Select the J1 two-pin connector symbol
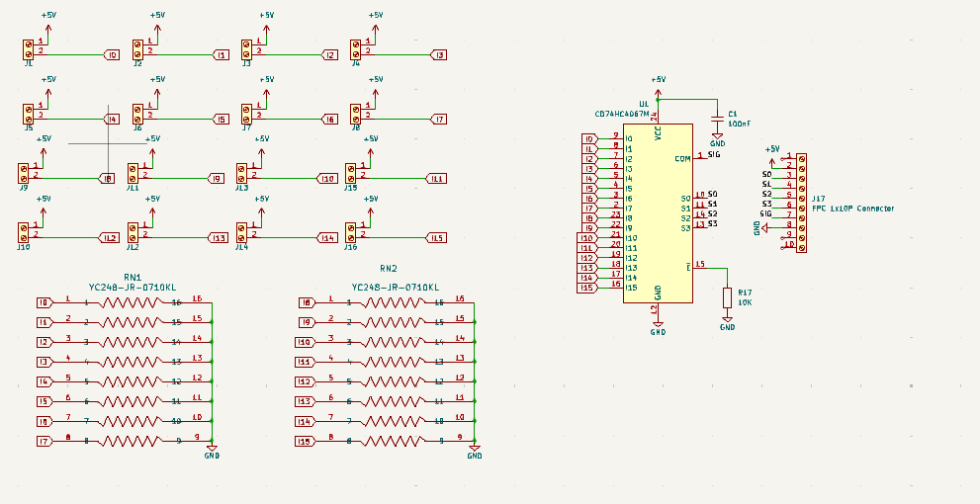Viewport: 980px width, 504px height. [x=28, y=49]
